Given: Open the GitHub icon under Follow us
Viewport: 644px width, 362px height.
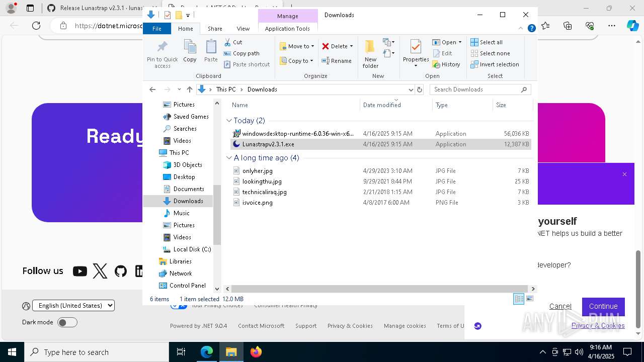Looking at the screenshot, I should coord(121,271).
